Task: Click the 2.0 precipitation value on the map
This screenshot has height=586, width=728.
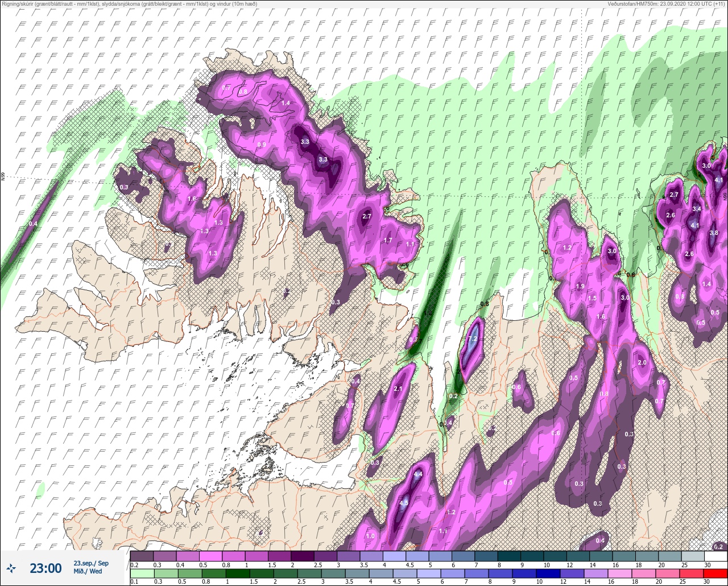Action: [642, 362]
